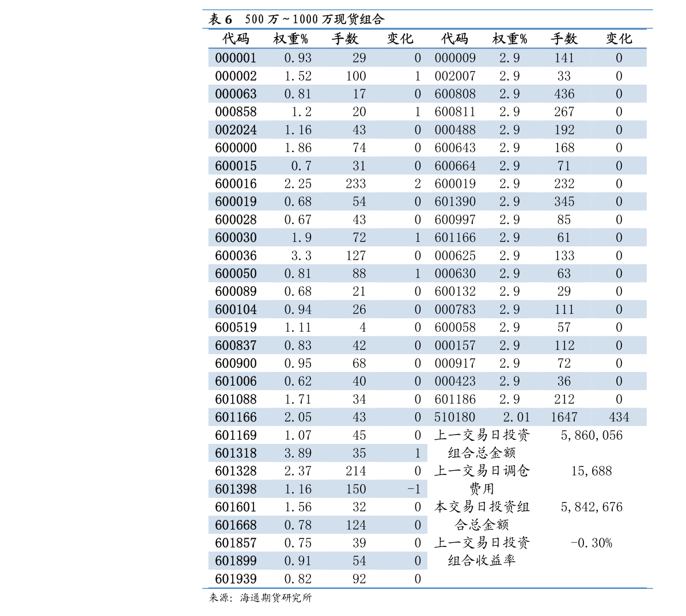This screenshot has width=686, height=616.
Task: Click stock code 000423
Action: tap(455, 382)
